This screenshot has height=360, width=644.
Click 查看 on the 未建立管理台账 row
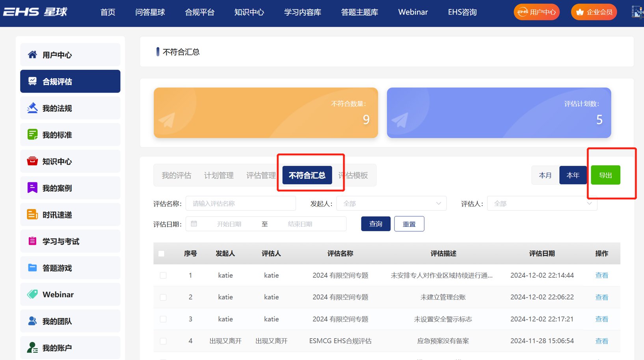coord(602,297)
